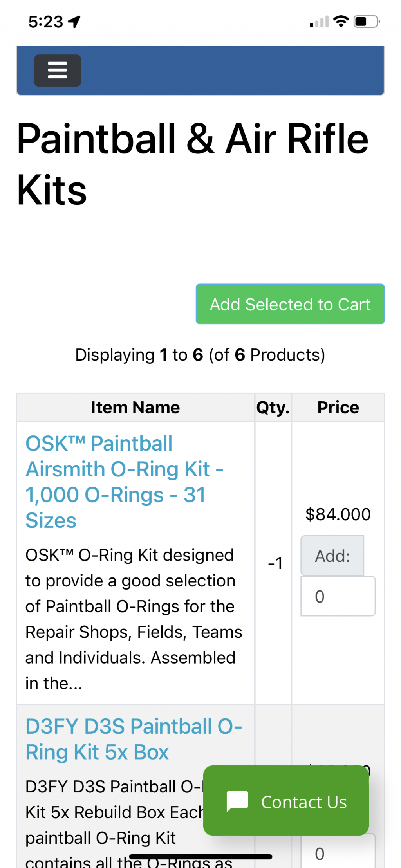Screen dimensions: 401x868
Task: Tap the battery indicator icon
Action: point(367,22)
